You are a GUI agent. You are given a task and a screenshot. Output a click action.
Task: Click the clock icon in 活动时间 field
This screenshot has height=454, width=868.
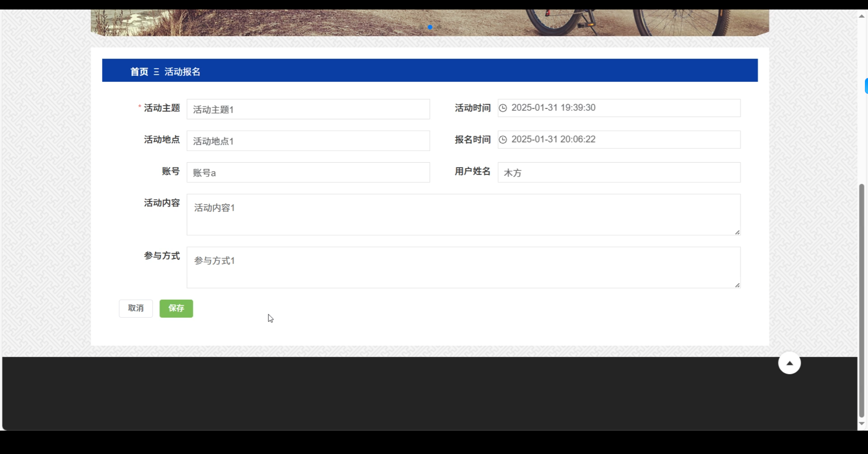tap(503, 108)
